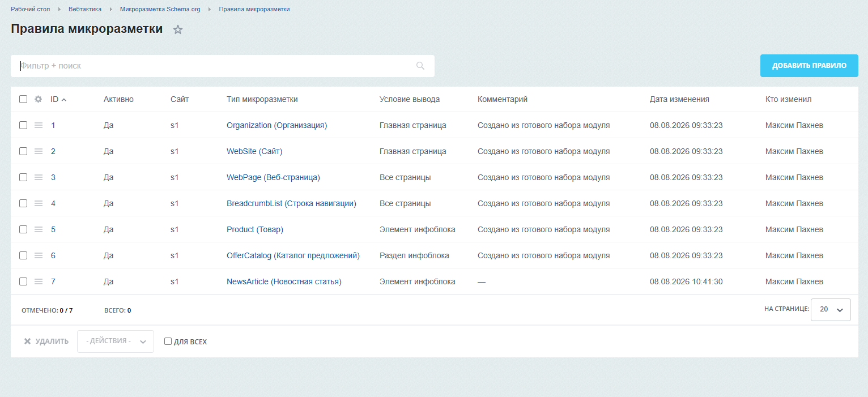Open row menu for rule ID 1
The width and height of the screenshot is (868, 397).
(x=39, y=125)
